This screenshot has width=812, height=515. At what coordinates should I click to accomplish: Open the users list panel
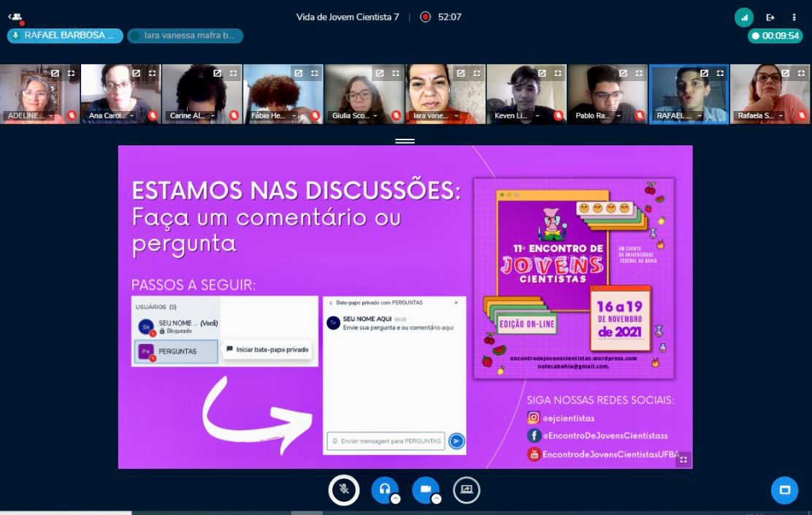(15, 17)
